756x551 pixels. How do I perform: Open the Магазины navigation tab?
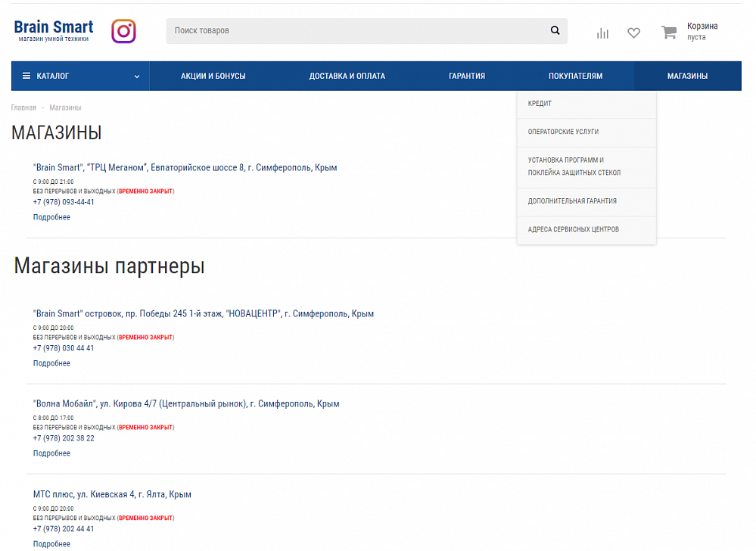[x=688, y=76]
